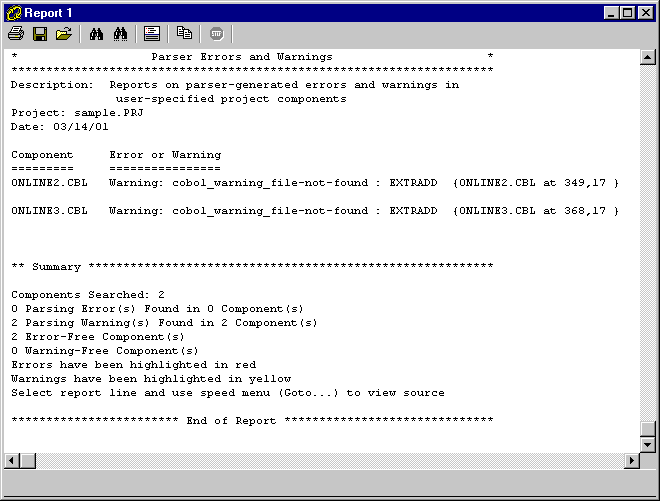Screen dimensions: 660x501
Task: Click the vertical scrollbar thumb near the bottom
Action: (647, 428)
